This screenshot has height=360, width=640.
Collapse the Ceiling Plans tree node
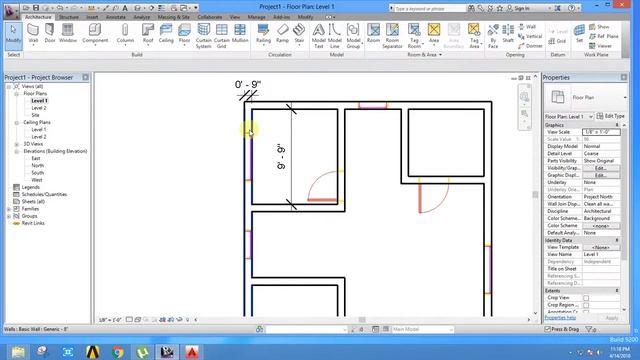point(17,122)
